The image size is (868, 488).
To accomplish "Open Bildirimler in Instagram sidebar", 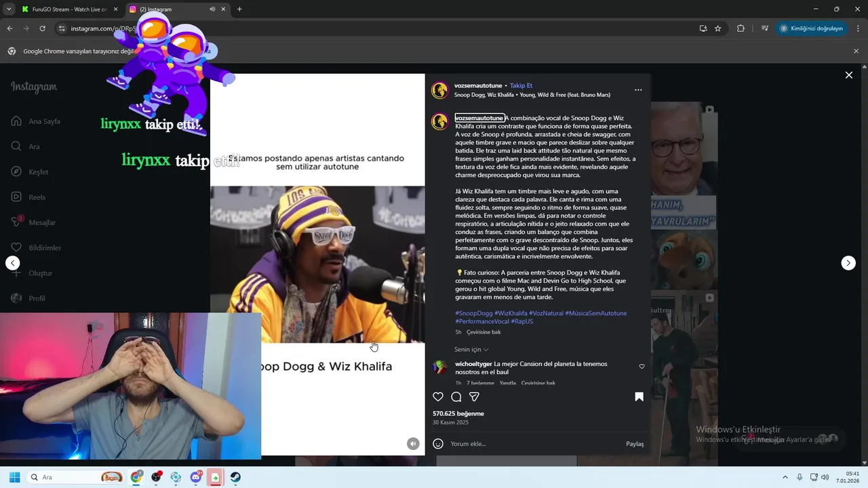I will point(36,248).
